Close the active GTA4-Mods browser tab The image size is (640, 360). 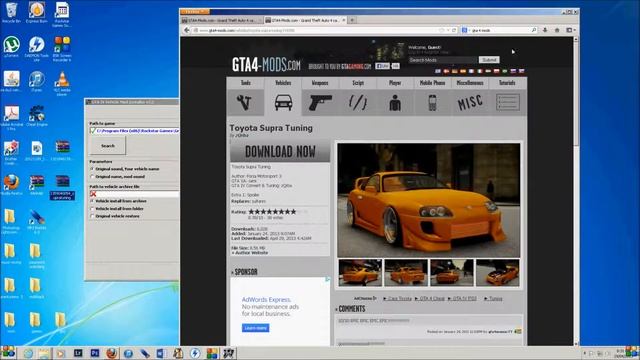coord(344,20)
